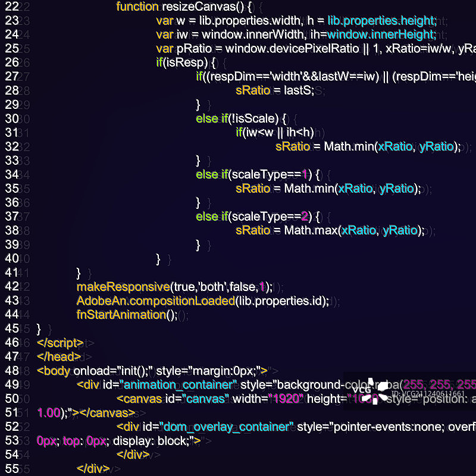Click the "dom_overlay_container" id value
The width and height of the screenshot is (476, 476).
pyautogui.click(x=218, y=427)
